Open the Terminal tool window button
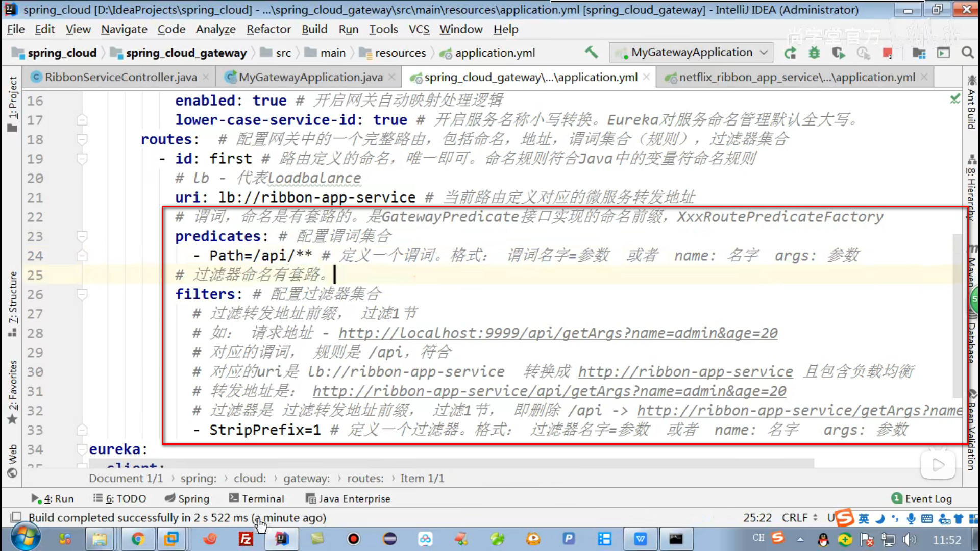This screenshot has width=980, height=551. [x=257, y=498]
